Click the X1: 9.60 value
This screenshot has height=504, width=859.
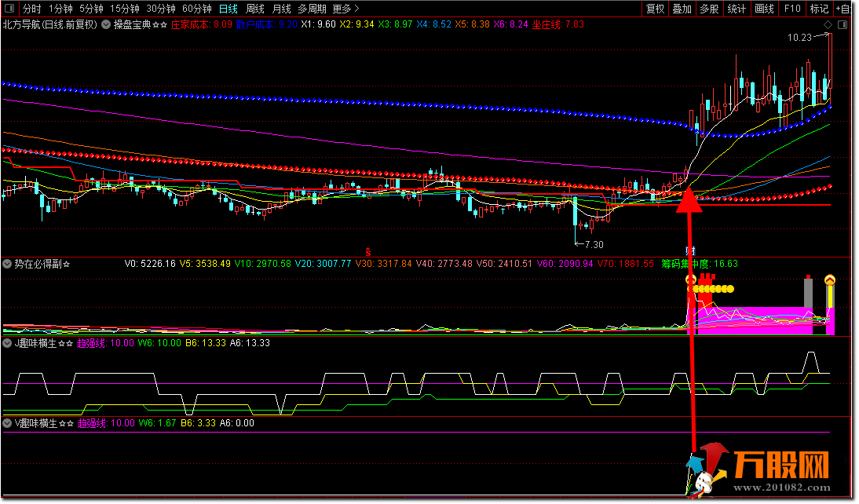pyautogui.click(x=318, y=24)
